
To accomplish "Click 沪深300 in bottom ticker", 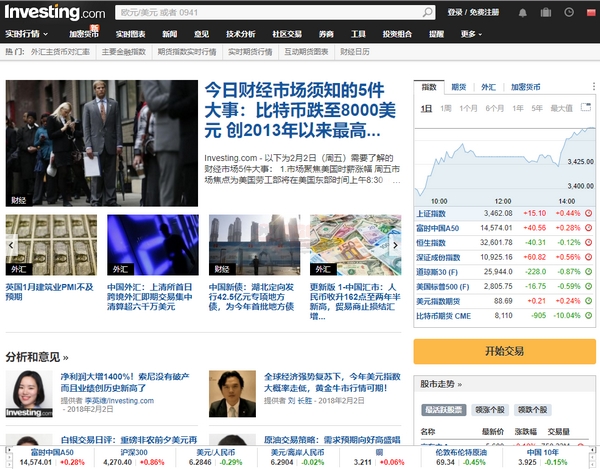I will pyautogui.click(x=134, y=453).
